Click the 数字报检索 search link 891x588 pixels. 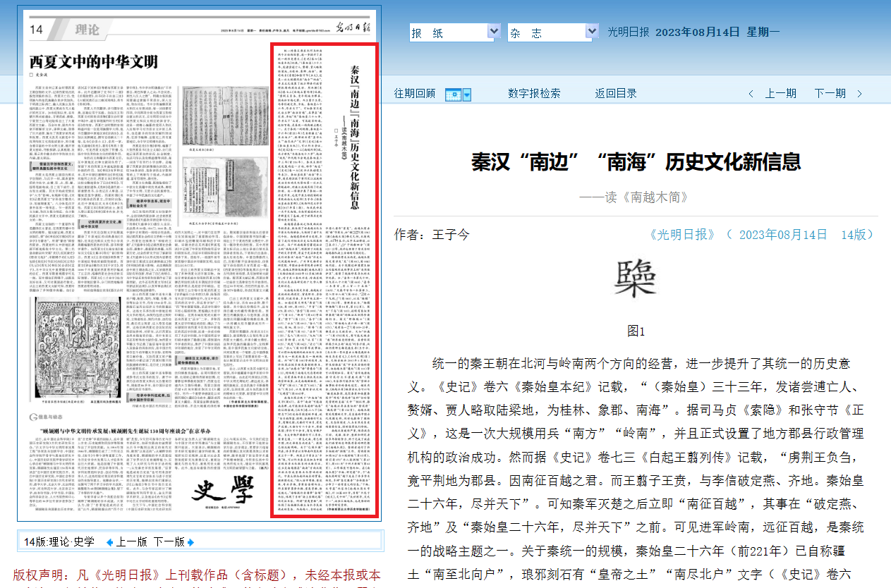click(534, 94)
